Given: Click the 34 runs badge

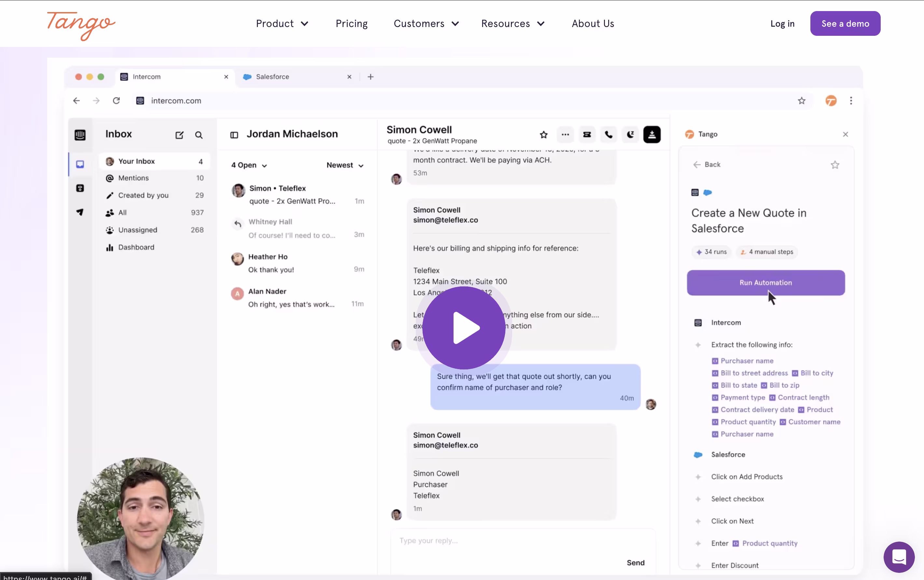Looking at the screenshot, I should [x=711, y=252].
